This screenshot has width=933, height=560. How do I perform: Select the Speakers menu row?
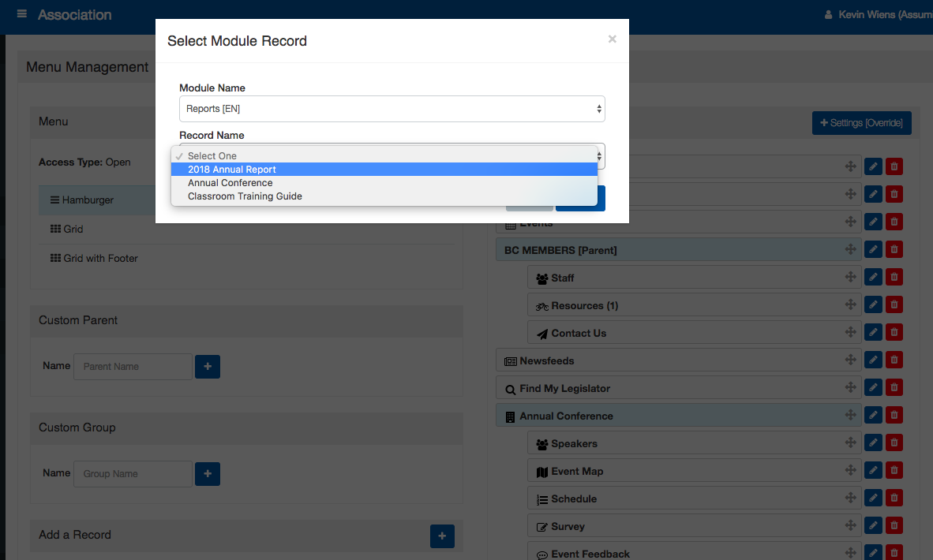695,443
